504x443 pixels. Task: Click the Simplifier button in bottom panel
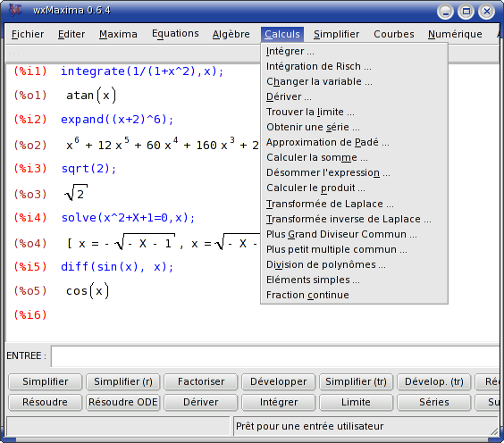pos(46,381)
